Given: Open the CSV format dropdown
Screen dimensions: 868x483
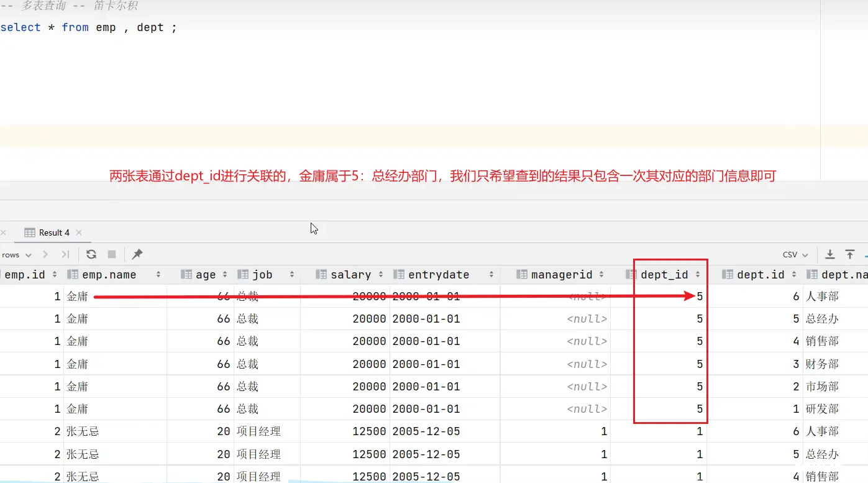Looking at the screenshot, I should pyautogui.click(x=795, y=255).
